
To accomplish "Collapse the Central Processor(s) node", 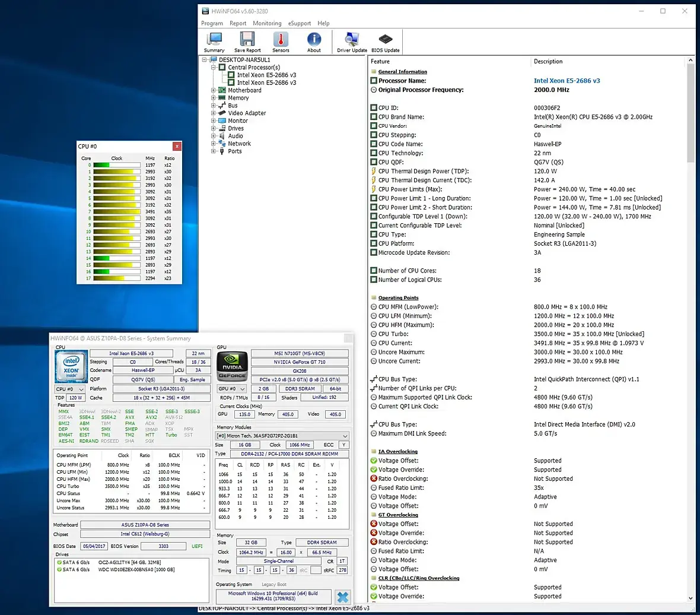I will tap(214, 68).
